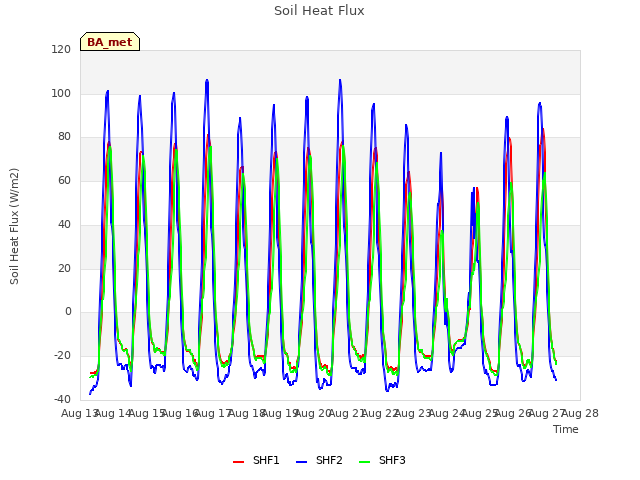Click the 120 y-axis tick label
The width and height of the screenshot is (640, 480).
[61, 49]
